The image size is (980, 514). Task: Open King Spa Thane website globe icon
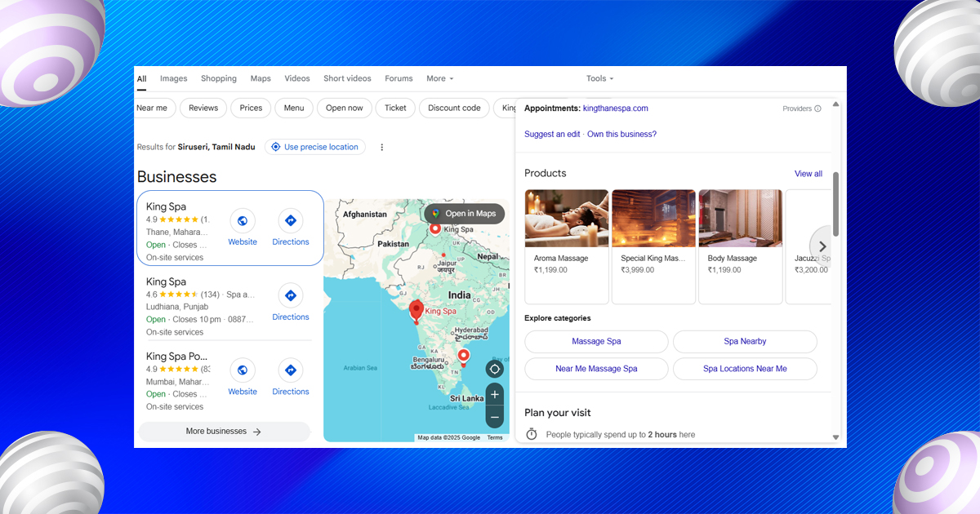(243, 220)
